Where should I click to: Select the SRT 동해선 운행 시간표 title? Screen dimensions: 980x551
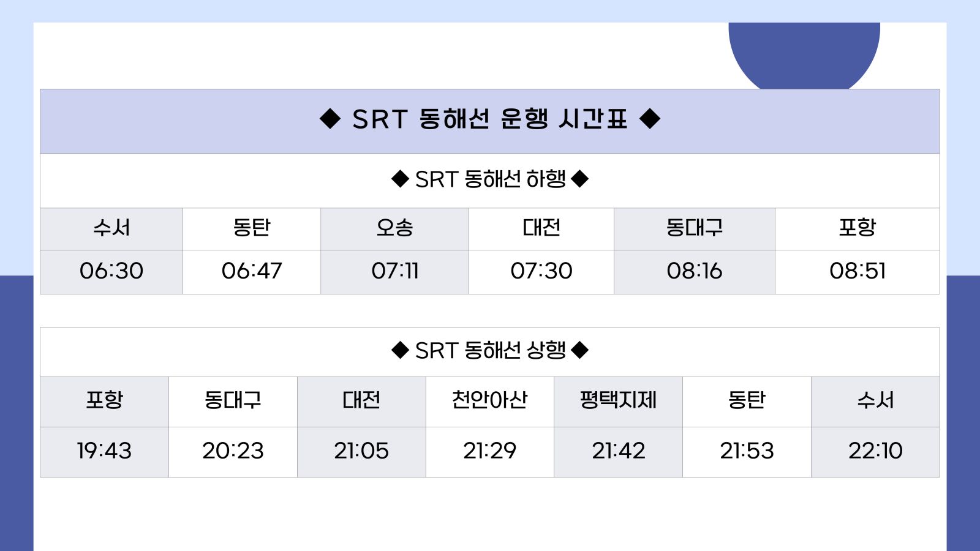point(489,119)
